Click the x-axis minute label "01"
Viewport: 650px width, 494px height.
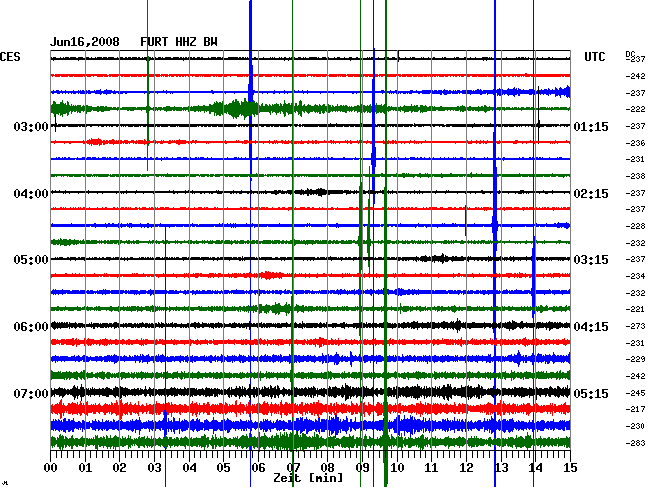click(85, 468)
